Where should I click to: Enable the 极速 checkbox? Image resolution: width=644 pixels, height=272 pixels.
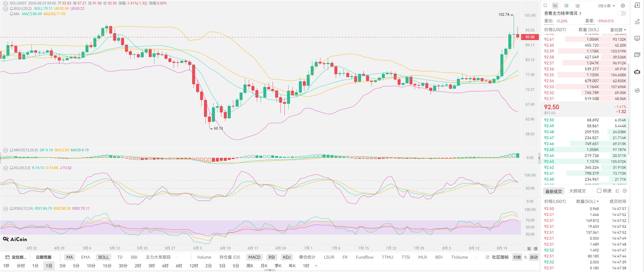tap(599, 191)
